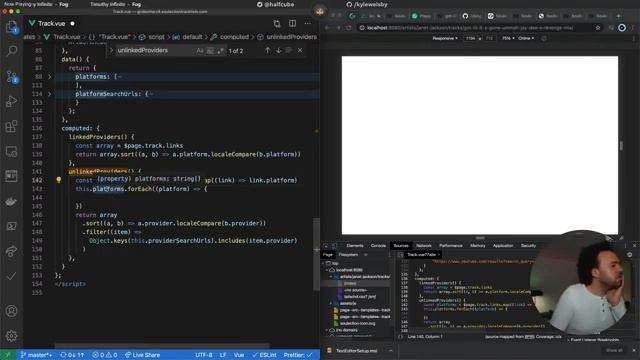
Task: Click the Show all downloads button
Action: pyautogui.click(x=614, y=350)
